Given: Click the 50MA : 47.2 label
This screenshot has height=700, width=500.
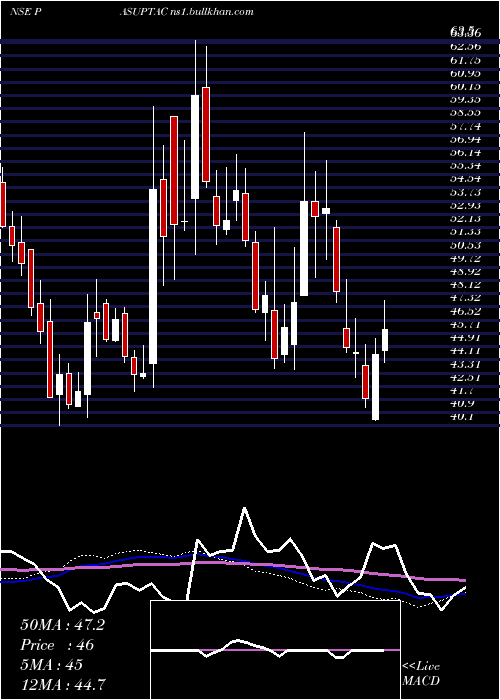Looking at the screenshot, I should coord(62,625).
